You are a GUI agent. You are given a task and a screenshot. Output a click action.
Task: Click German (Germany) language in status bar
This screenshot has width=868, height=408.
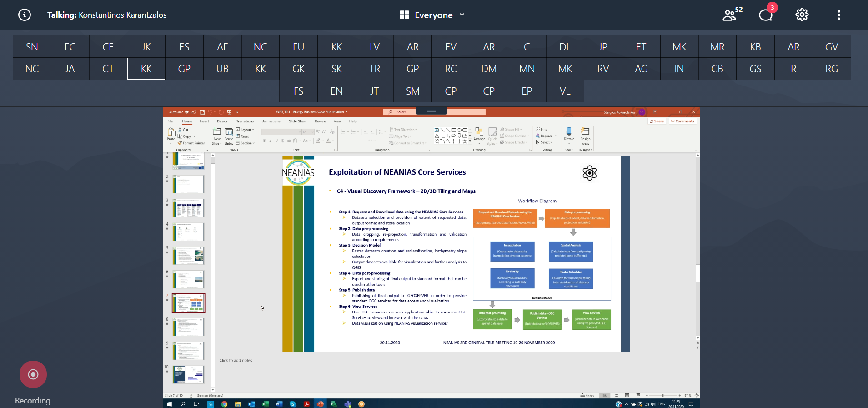[x=210, y=395]
